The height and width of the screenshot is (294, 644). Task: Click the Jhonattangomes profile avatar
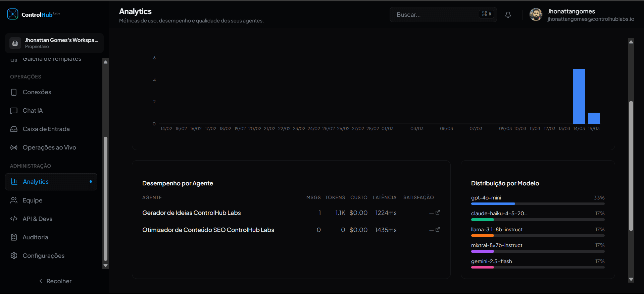point(536,14)
